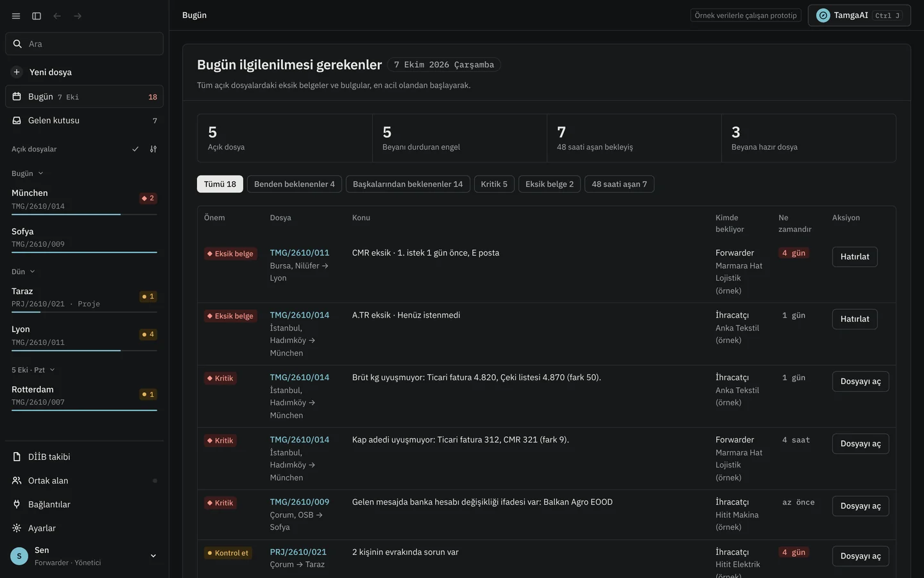Open the Rotterdam file in the sidebar

pyautogui.click(x=84, y=396)
